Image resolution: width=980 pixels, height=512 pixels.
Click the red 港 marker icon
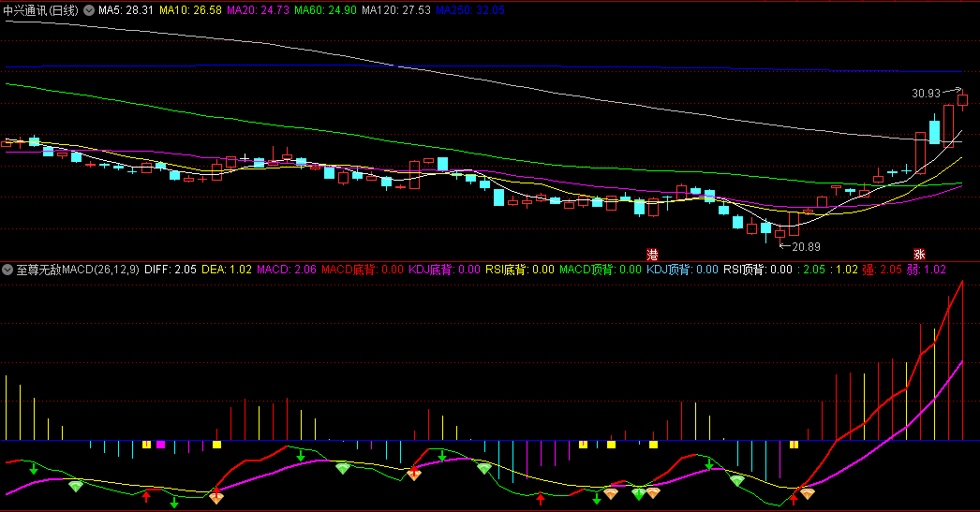coord(652,254)
